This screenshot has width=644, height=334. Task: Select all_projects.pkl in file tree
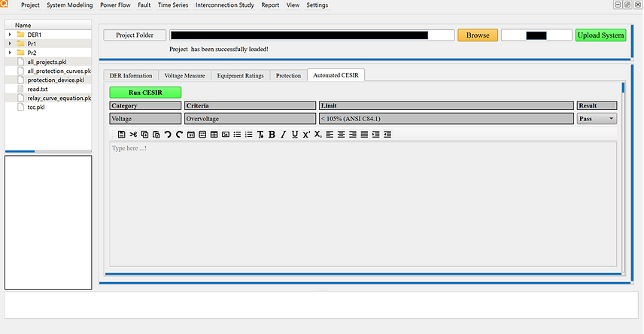click(x=47, y=62)
